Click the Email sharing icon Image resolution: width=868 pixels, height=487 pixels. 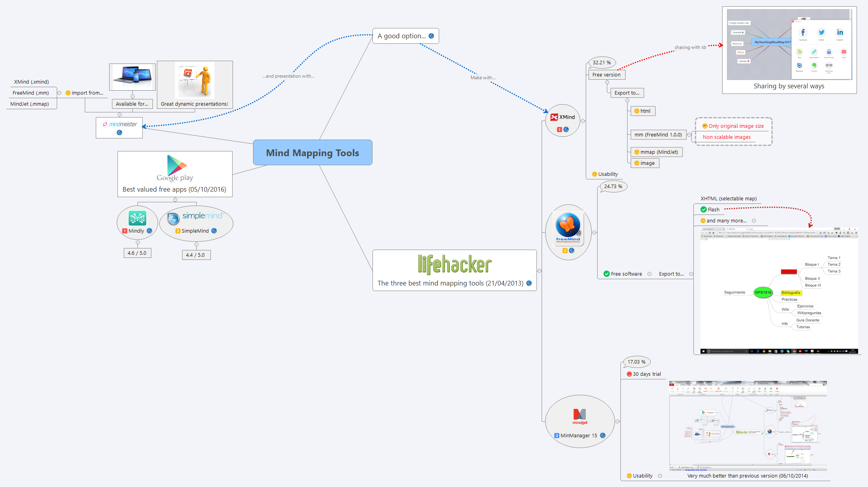pyautogui.click(x=844, y=51)
